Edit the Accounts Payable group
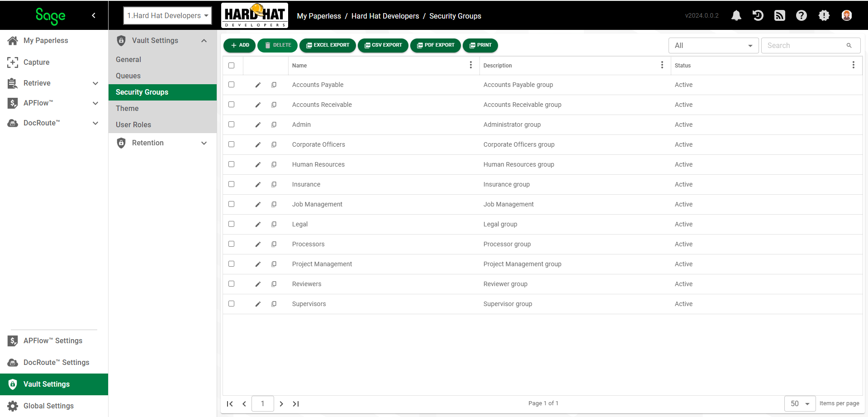 click(258, 85)
